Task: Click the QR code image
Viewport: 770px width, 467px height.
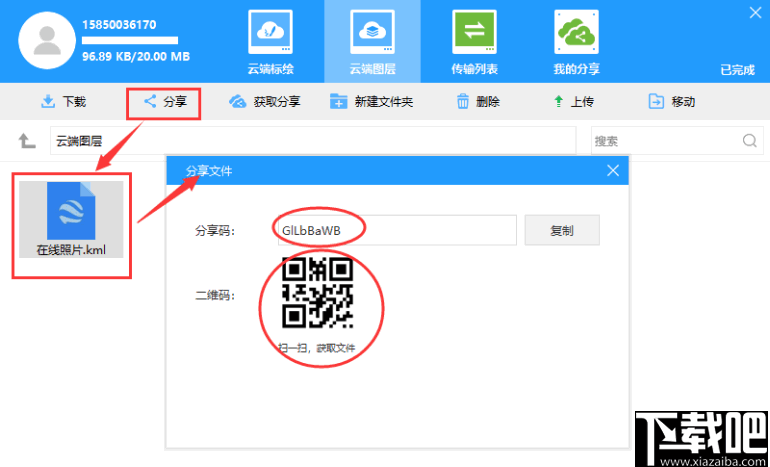Action: 317,293
